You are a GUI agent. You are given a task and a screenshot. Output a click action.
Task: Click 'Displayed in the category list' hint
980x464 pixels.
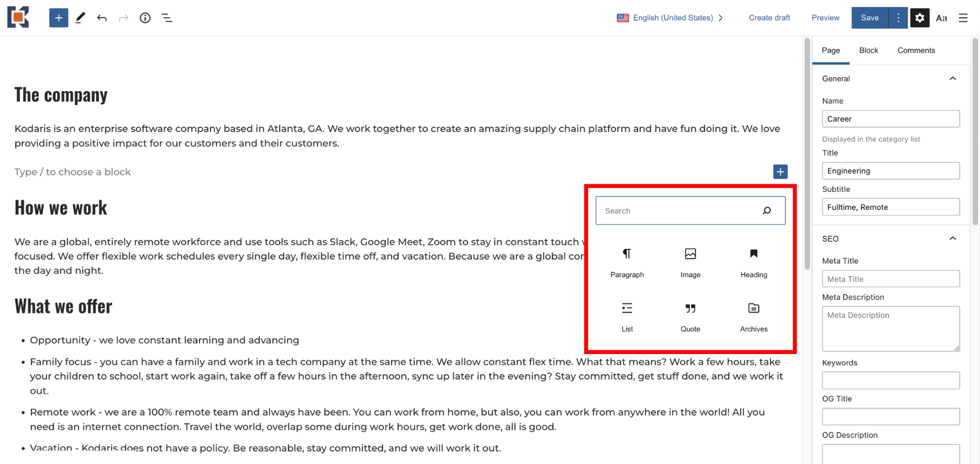871,139
